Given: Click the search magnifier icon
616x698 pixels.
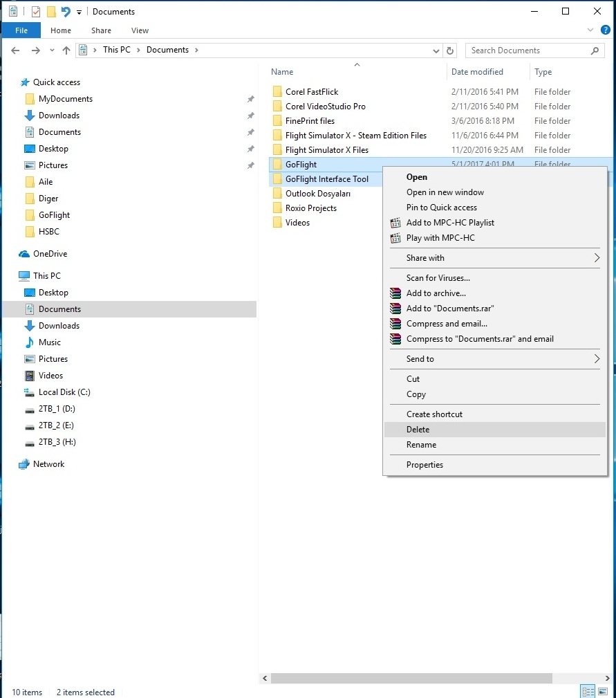Looking at the screenshot, I should coord(595,50).
